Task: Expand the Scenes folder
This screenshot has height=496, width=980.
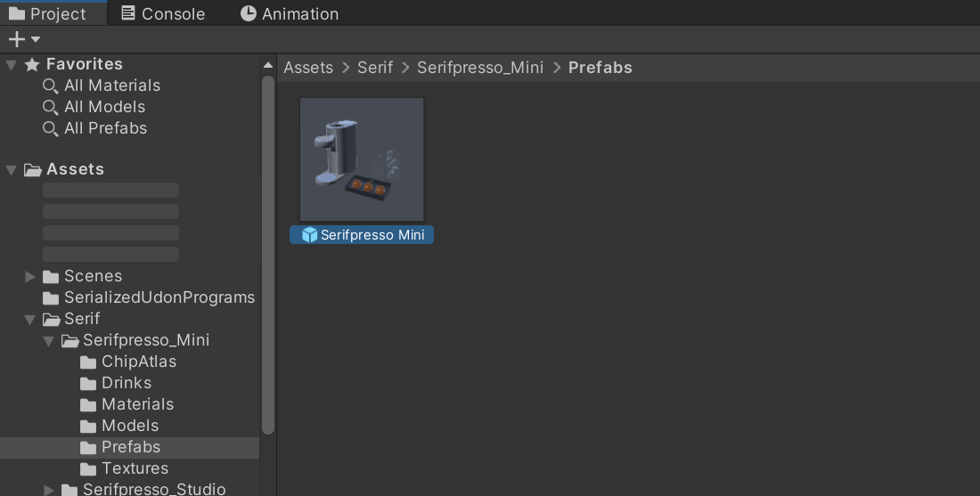Action: pyautogui.click(x=29, y=276)
